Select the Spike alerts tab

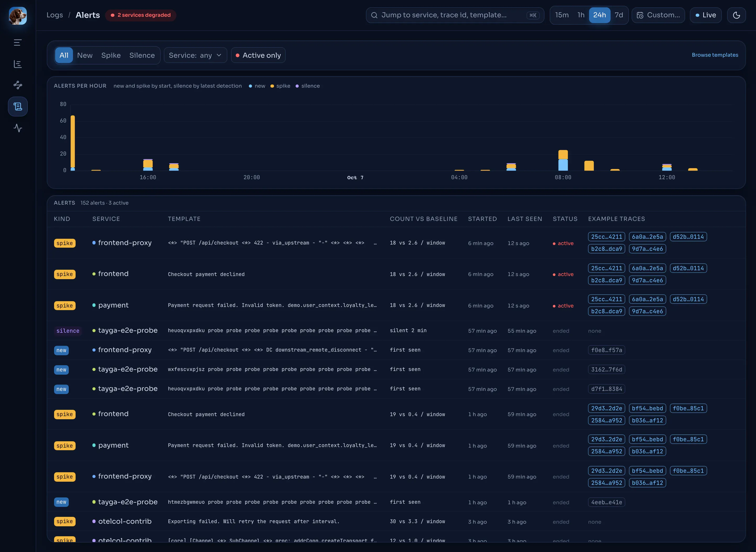click(111, 55)
